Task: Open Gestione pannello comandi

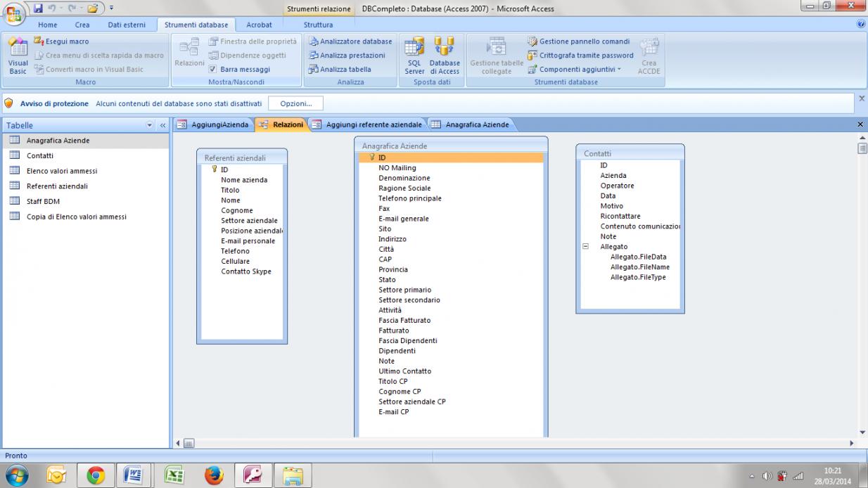Action: point(579,41)
